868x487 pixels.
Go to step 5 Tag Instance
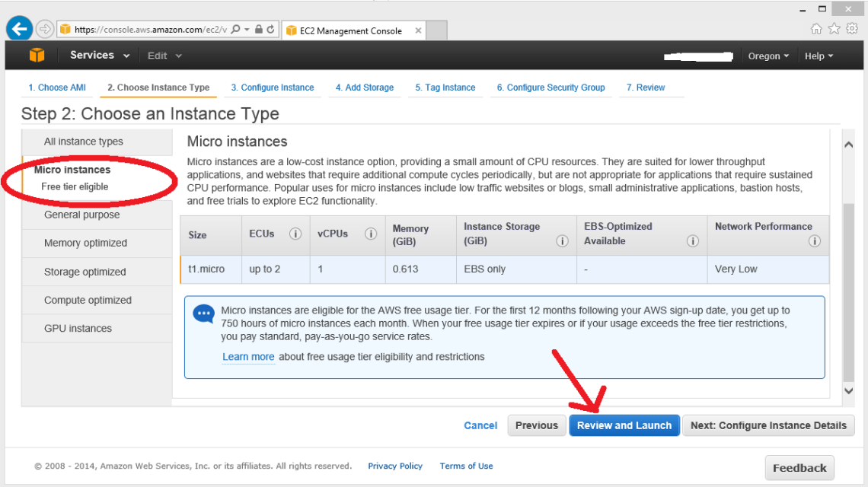445,88
